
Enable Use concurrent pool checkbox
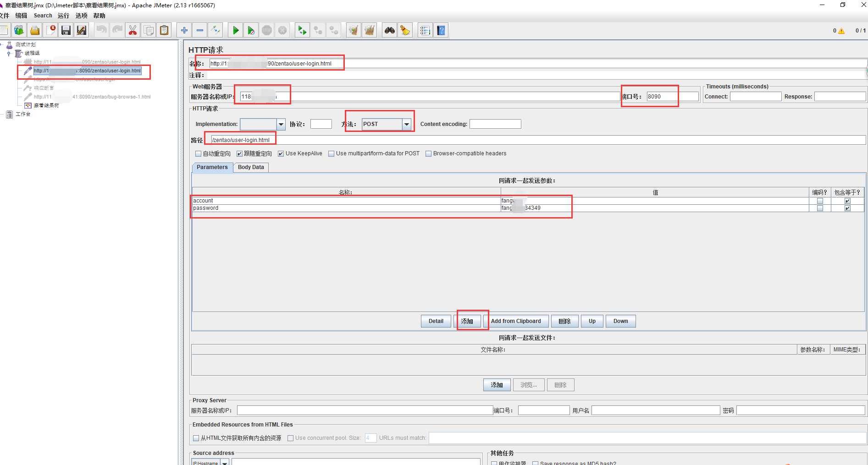coord(290,438)
